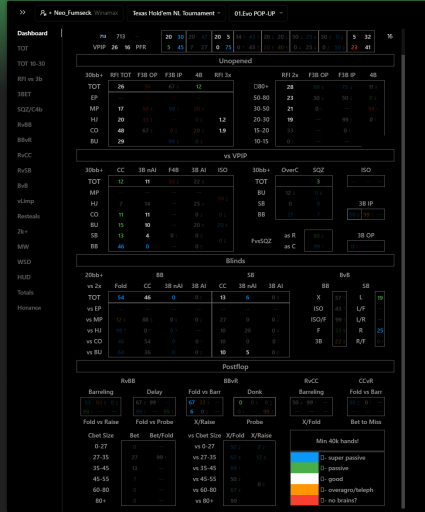Viewport: 425px width, 512px height.
Task: Click the player icon beside Neo_Fumseck
Action: (43, 13)
